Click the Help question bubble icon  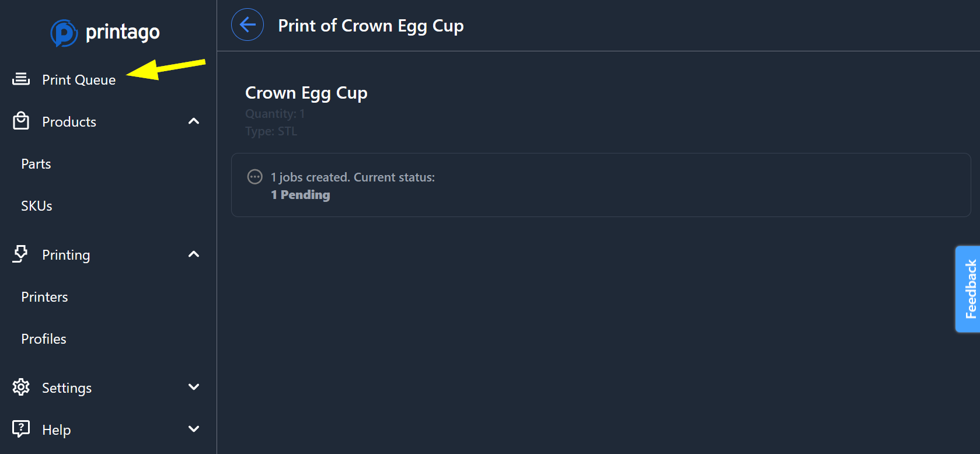[x=21, y=429]
